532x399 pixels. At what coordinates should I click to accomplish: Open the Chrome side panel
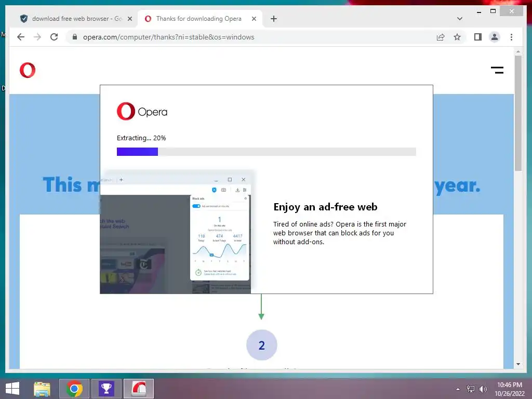click(x=478, y=37)
